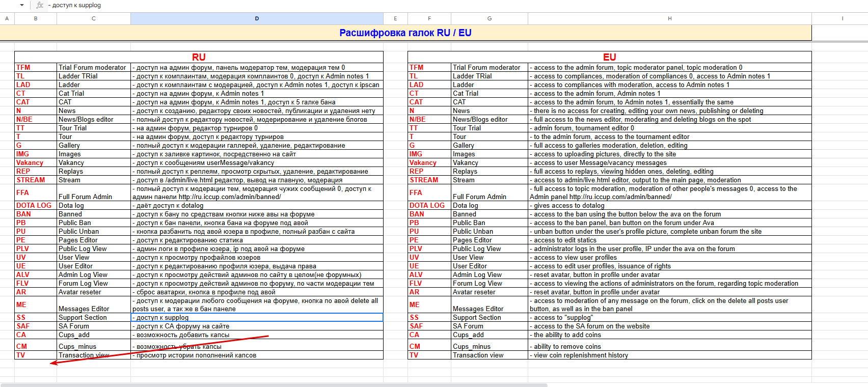This screenshot has width=868, height=387.
Task: Select 'admin forum, tournament editor 0' cell
Action: tap(670, 128)
